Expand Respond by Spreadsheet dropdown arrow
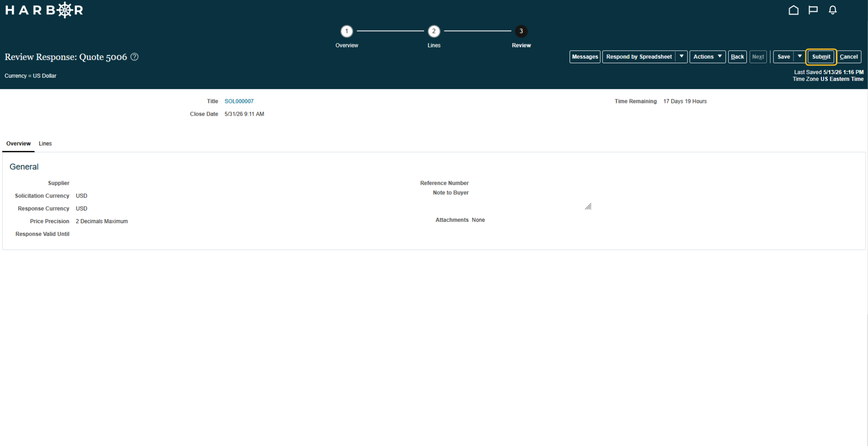Screen dimensions: 868x446 pos(682,56)
